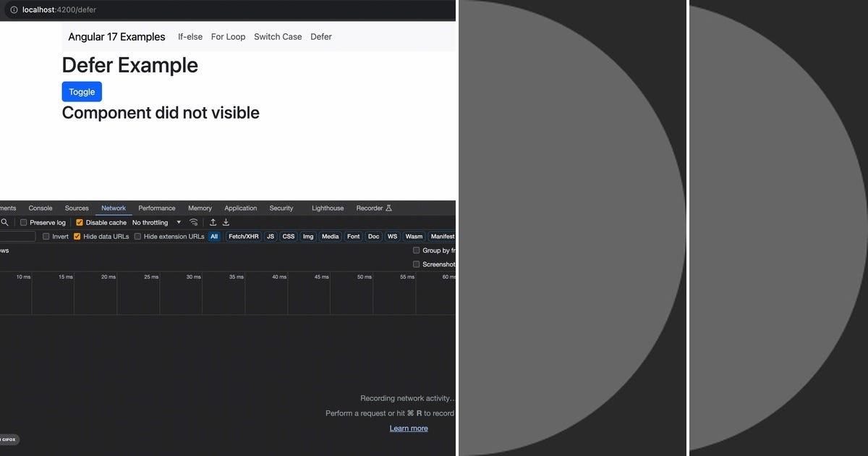Switch to the Console tab
This screenshot has width=868, height=456.
41,208
